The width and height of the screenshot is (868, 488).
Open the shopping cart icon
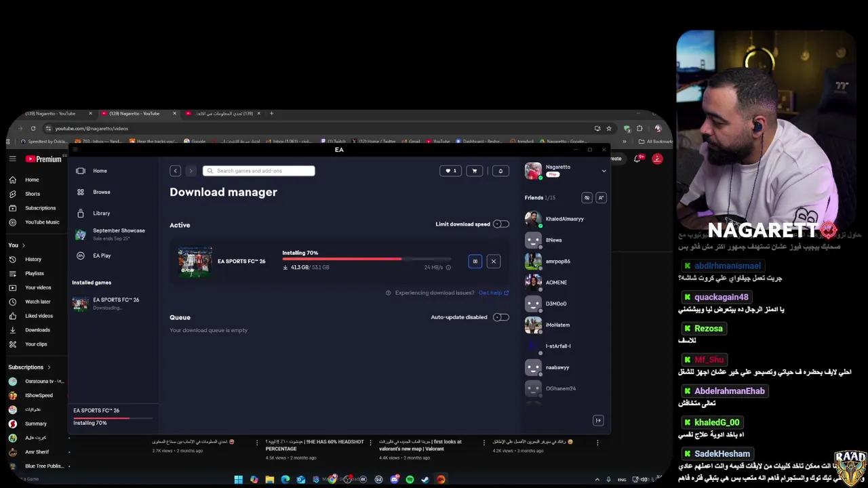click(475, 171)
